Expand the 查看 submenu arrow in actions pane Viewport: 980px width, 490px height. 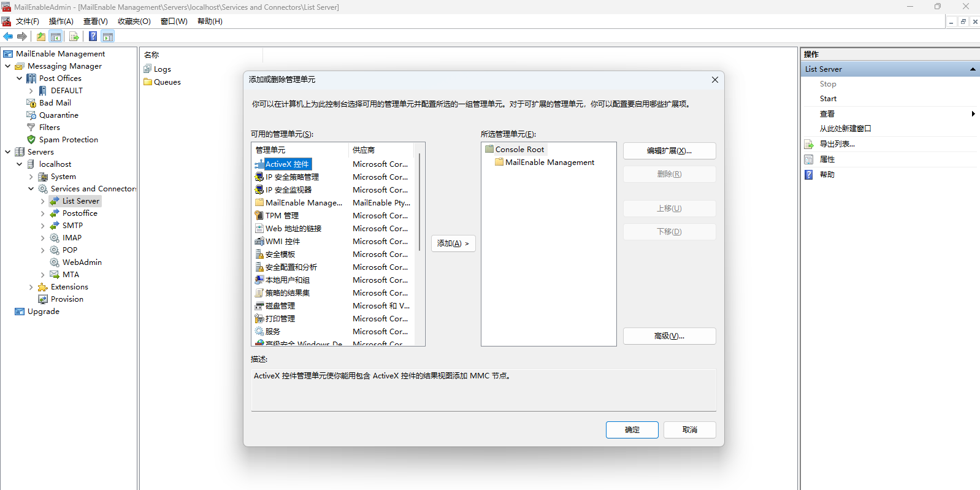coord(973,114)
